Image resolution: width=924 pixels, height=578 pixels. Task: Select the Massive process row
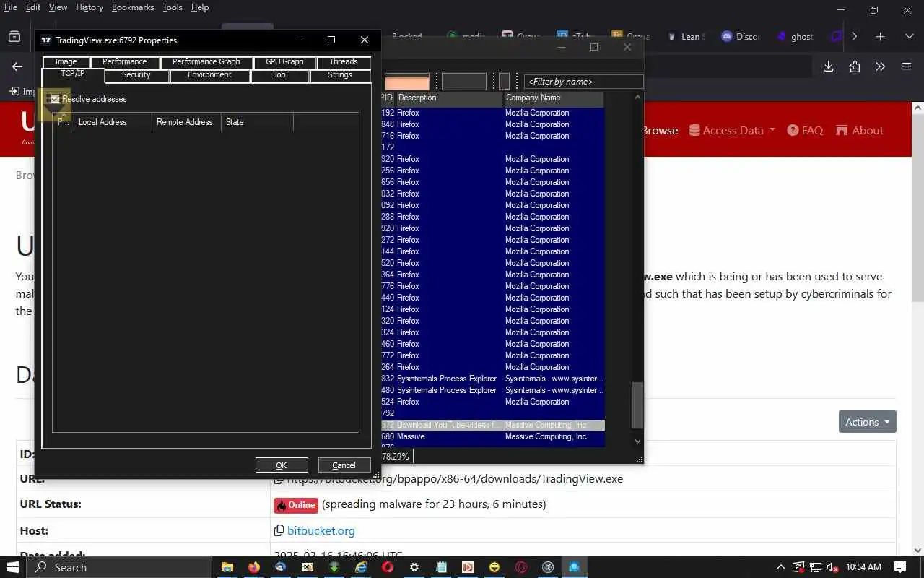click(493, 436)
